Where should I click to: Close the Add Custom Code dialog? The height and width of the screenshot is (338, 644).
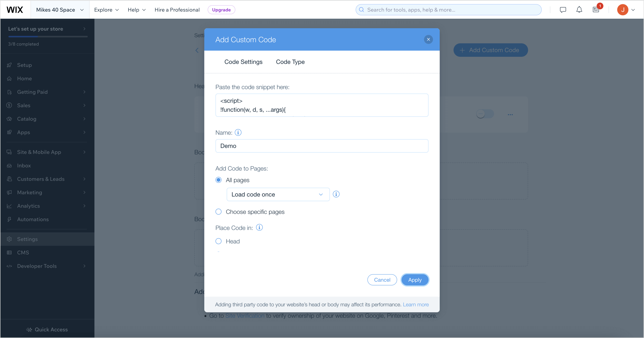428,39
